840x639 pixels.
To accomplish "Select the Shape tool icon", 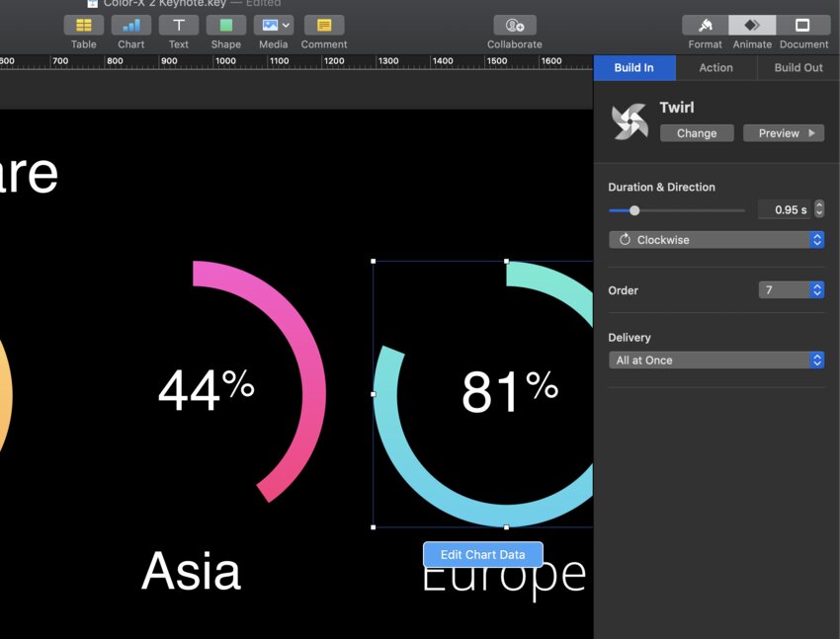I will pos(225,26).
